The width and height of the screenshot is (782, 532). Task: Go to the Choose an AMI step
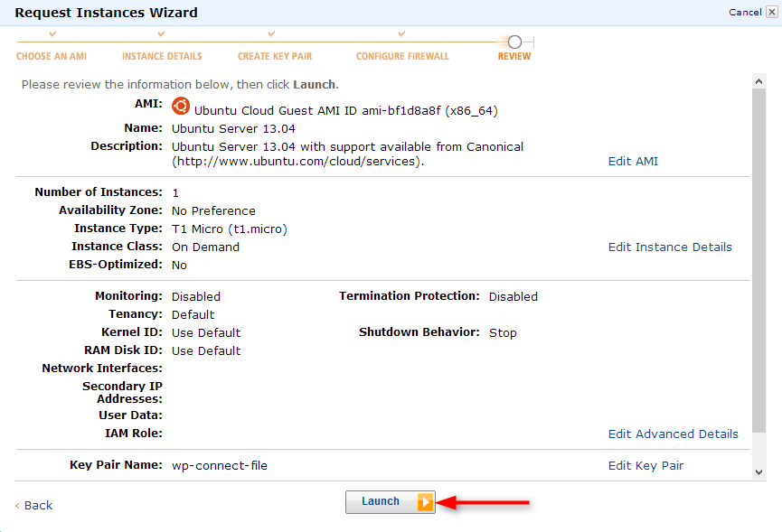[x=52, y=56]
